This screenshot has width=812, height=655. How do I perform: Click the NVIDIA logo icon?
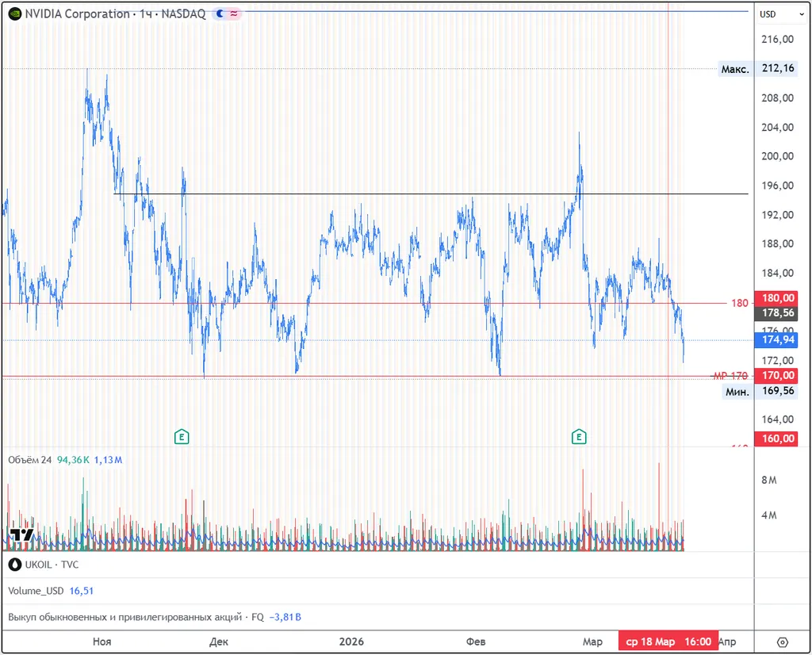pos(14,13)
